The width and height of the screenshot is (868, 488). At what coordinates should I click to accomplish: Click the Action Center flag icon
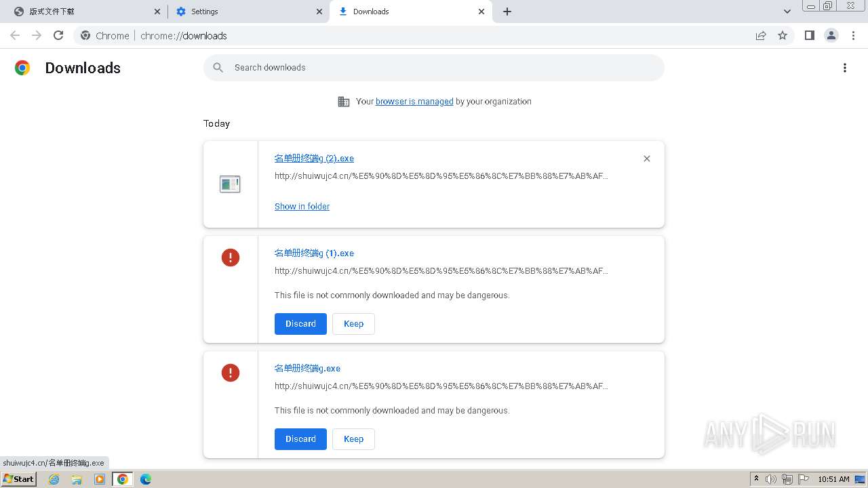tap(804, 479)
